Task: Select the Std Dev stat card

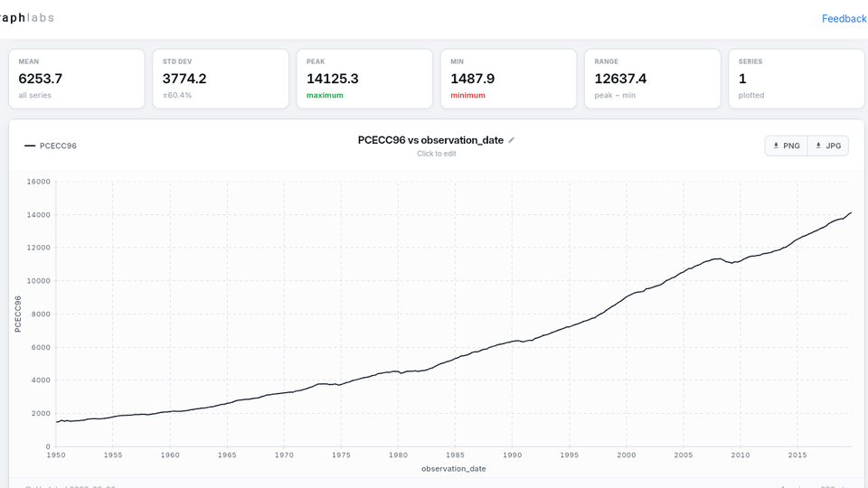Action: pyautogui.click(x=221, y=79)
